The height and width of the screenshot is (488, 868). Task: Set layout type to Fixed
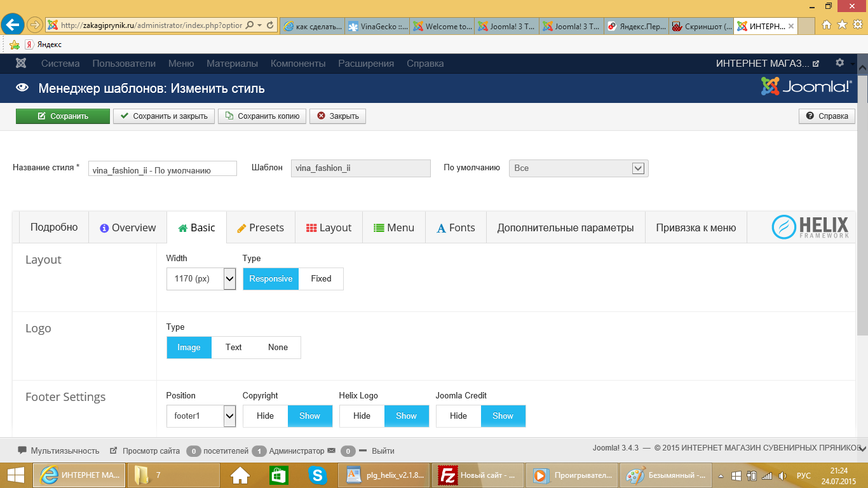coord(321,279)
